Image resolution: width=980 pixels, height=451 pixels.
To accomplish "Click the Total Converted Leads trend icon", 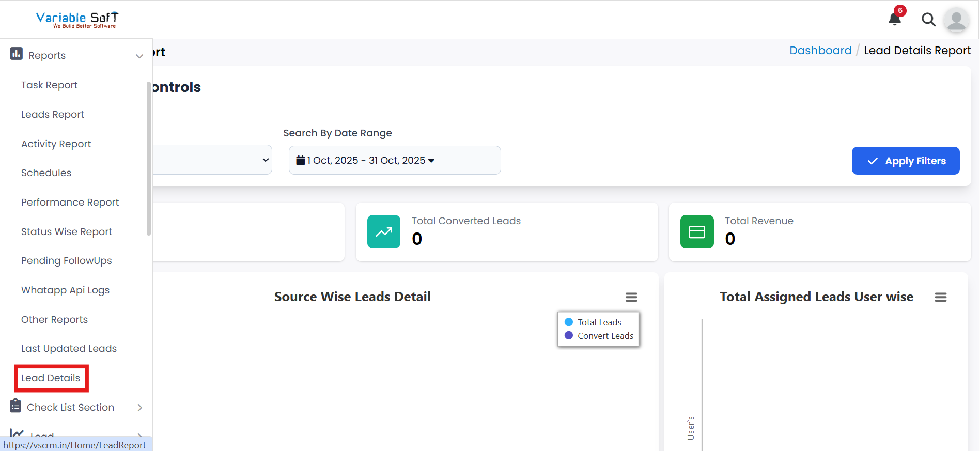I will coord(384,232).
